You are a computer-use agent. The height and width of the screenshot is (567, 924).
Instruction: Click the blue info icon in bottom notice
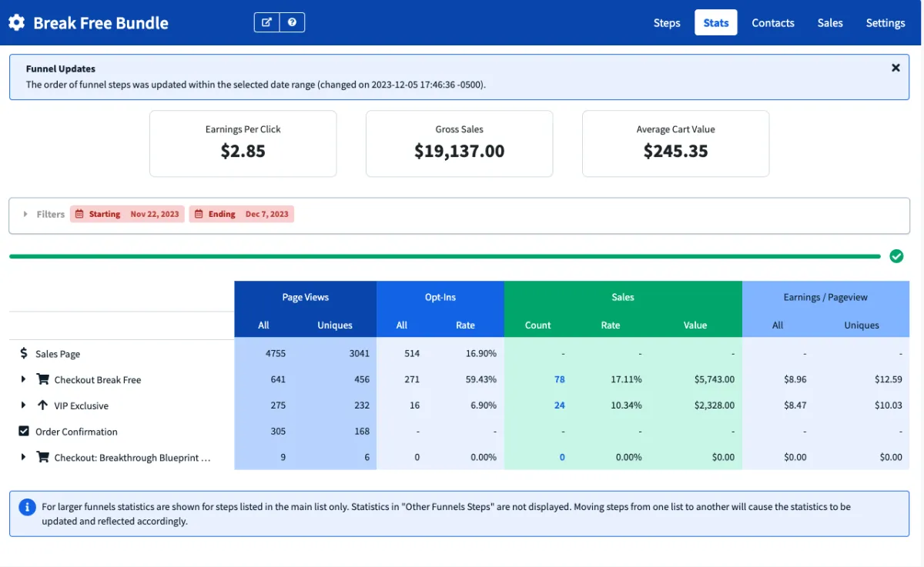click(x=27, y=507)
